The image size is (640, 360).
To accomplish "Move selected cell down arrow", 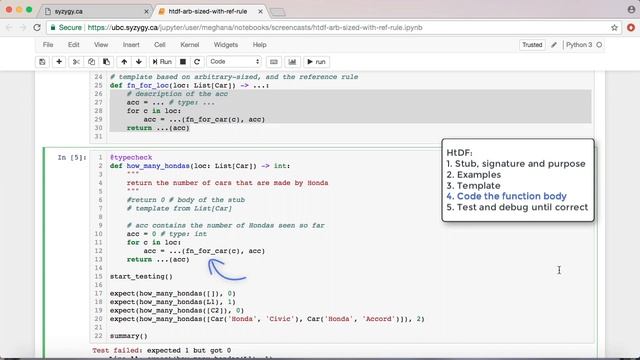I will pyautogui.click(x=139, y=62).
